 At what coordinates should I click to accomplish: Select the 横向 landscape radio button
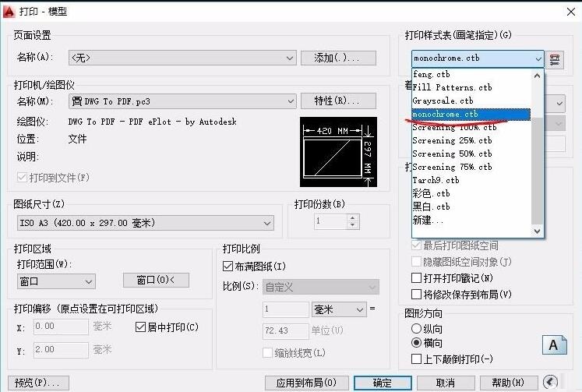coord(416,343)
